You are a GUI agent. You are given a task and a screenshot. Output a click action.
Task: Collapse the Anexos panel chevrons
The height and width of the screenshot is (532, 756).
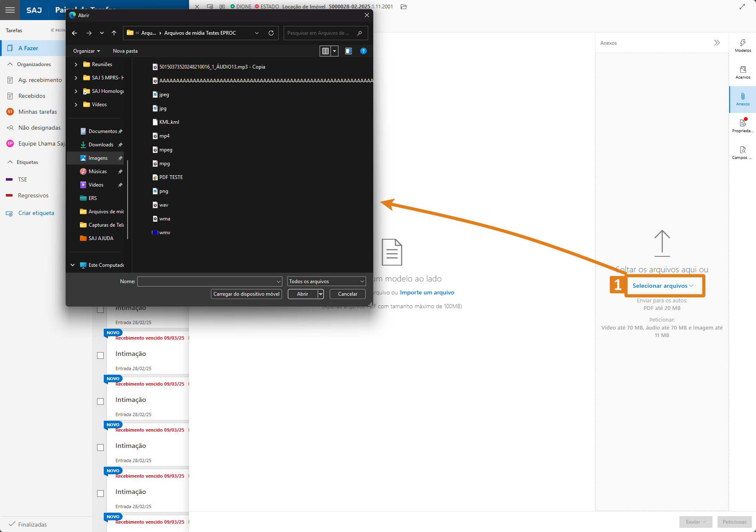pos(717,43)
